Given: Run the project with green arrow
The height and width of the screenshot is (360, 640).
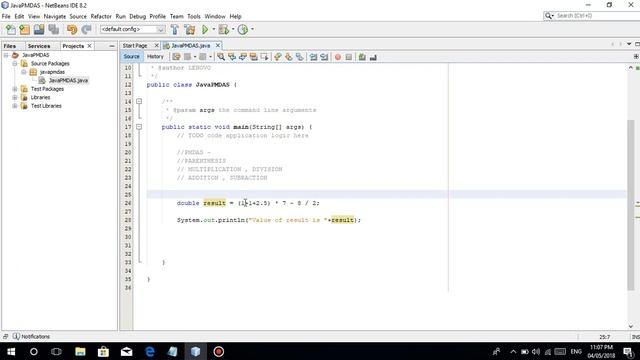Looking at the screenshot, I should pyautogui.click(x=205, y=29).
